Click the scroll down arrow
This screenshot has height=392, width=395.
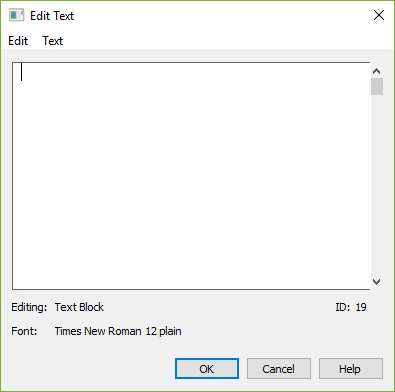(377, 282)
